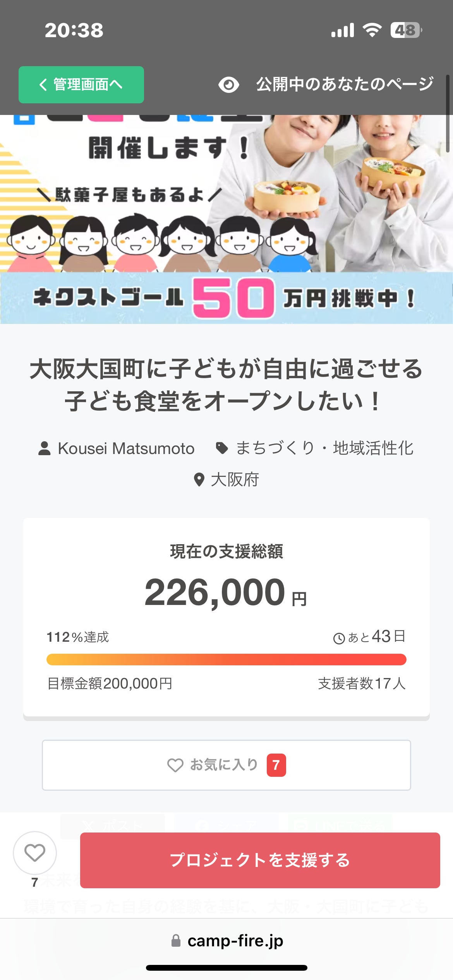Tap the person icon beside Kousei Matsumoto
Screen dimensions: 453x980
click(45, 449)
